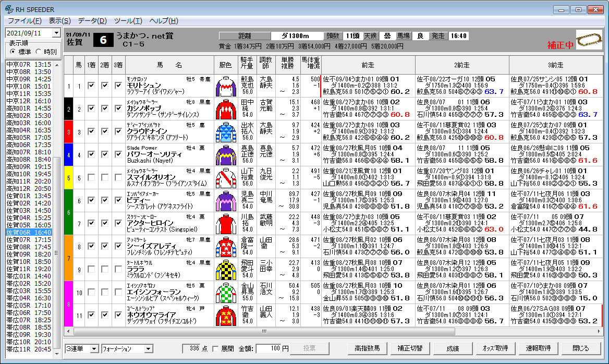
Task: Open the データ menu
Action: tap(92, 21)
